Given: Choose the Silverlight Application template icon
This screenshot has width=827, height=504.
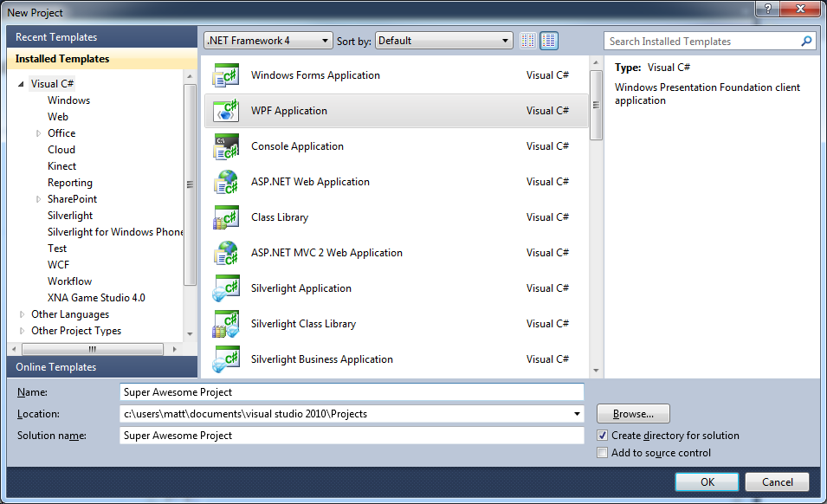Looking at the screenshot, I should coord(226,288).
